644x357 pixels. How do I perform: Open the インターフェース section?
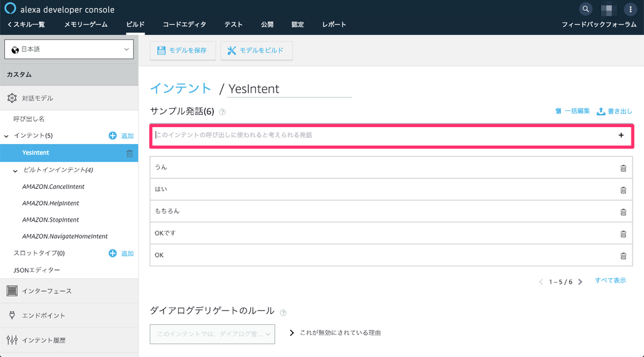tap(69, 291)
